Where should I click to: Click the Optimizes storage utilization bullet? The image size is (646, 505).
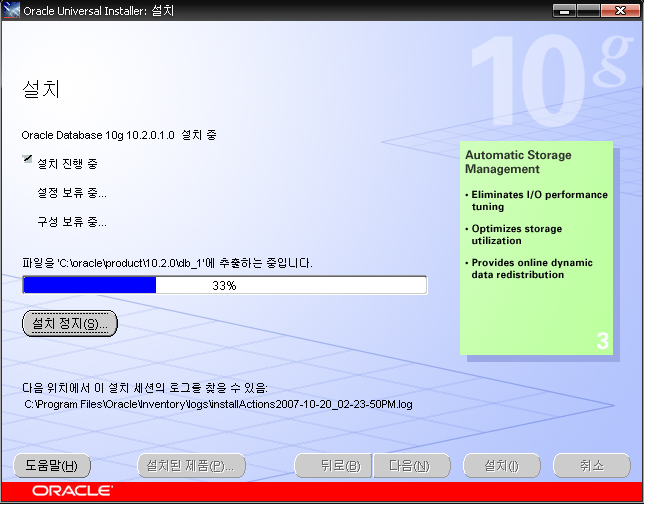514,235
